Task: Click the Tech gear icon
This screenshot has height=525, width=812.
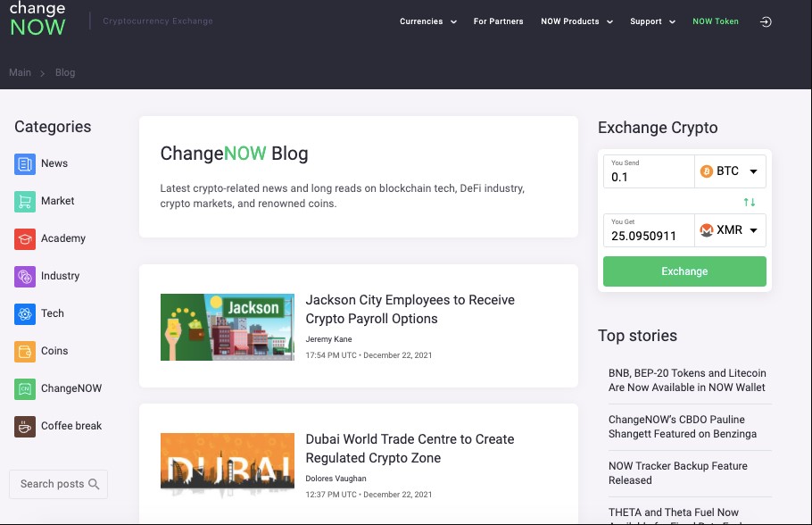Action: point(25,313)
